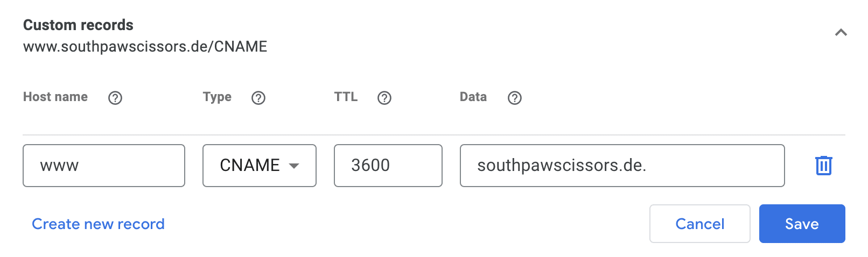Click the www.southpawscissors.de/CNAME subtitle
This screenshot has height=257, width=868.
tap(145, 47)
